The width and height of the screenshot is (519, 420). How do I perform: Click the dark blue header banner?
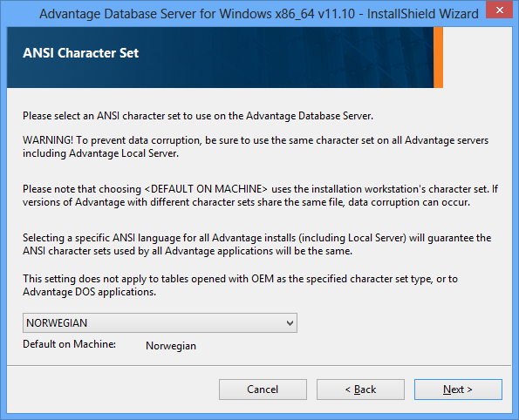(220, 58)
